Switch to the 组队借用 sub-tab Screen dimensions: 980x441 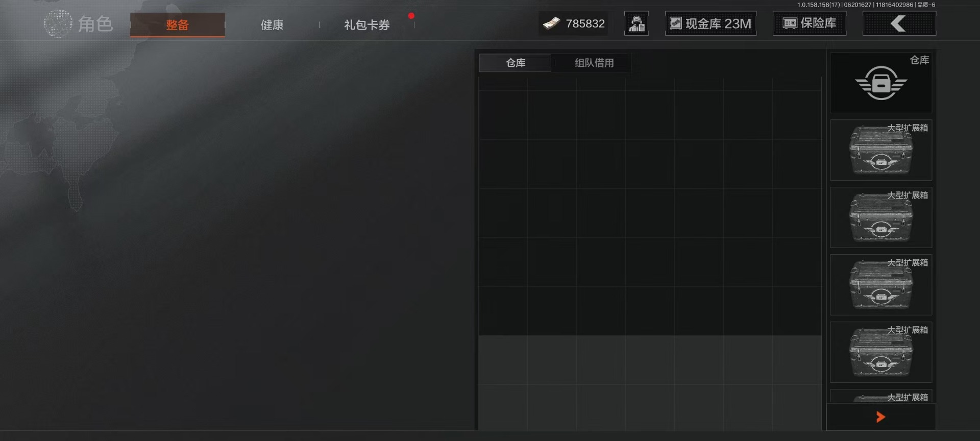pyautogui.click(x=594, y=63)
